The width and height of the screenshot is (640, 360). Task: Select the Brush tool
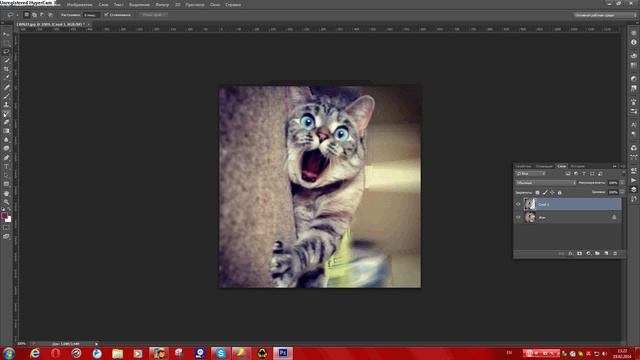6,96
